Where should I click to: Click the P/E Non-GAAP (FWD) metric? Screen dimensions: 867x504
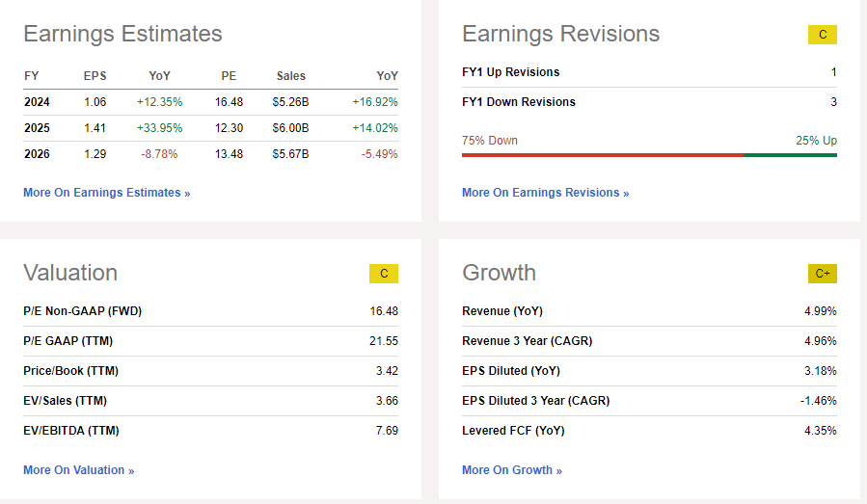tap(82, 311)
